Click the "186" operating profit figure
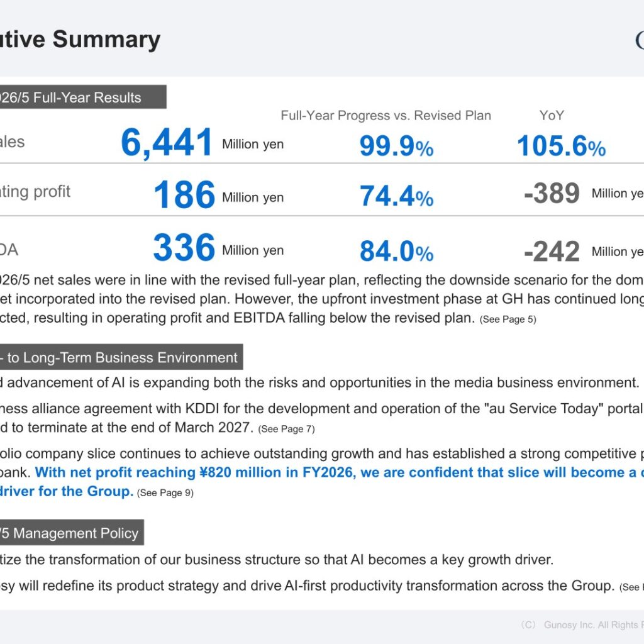The height and width of the screenshot is (644, 644). [184, 195]
